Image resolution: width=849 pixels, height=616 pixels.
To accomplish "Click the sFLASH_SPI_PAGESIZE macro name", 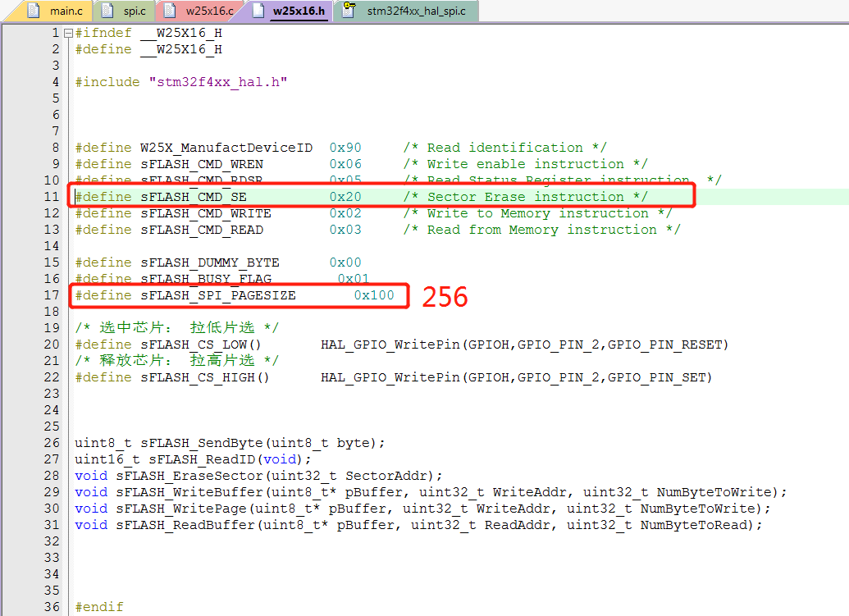I will (218, 295).
